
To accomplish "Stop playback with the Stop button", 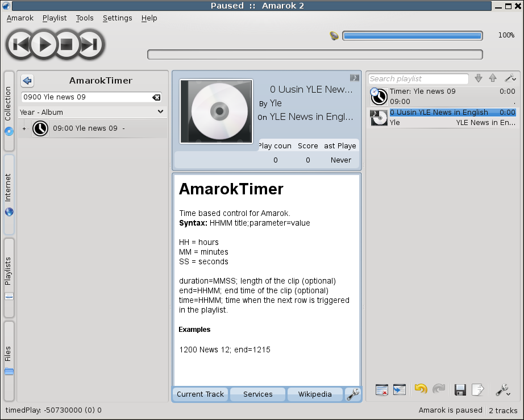I will tap(66, 44).
